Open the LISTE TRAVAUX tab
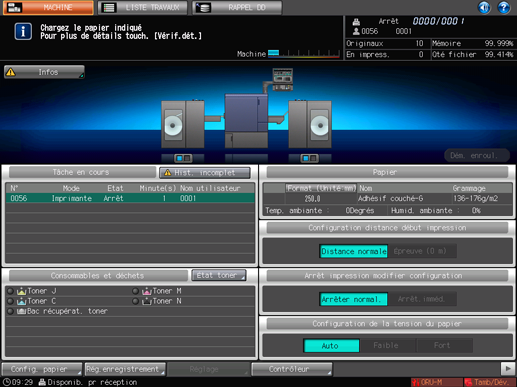This screenshot has height=387, width=517. click(x=143, y=7)
